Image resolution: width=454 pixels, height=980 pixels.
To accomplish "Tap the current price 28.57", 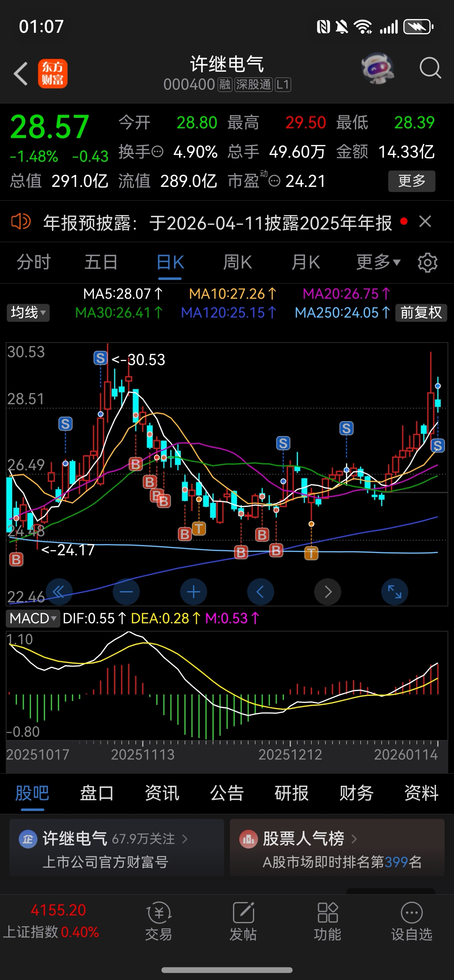I will pos(49,127).
